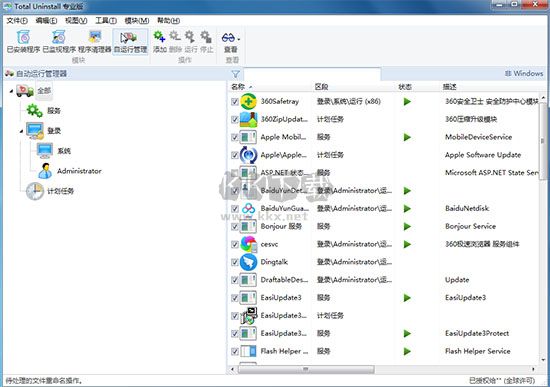Select the 'MobileDeviceService' description text
The height and width of the screenshot is (387, 550).
(x=478, y=137)
